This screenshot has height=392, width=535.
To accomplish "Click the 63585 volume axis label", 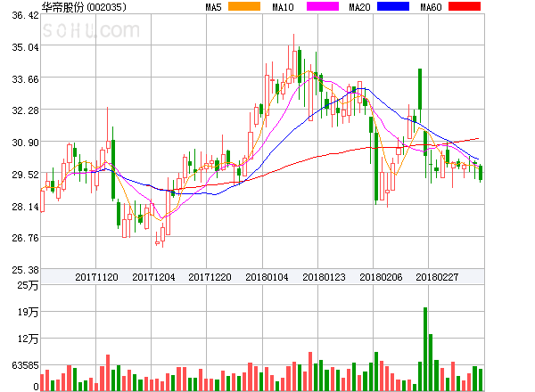I will pyautogui.click(x=25, y=365).
